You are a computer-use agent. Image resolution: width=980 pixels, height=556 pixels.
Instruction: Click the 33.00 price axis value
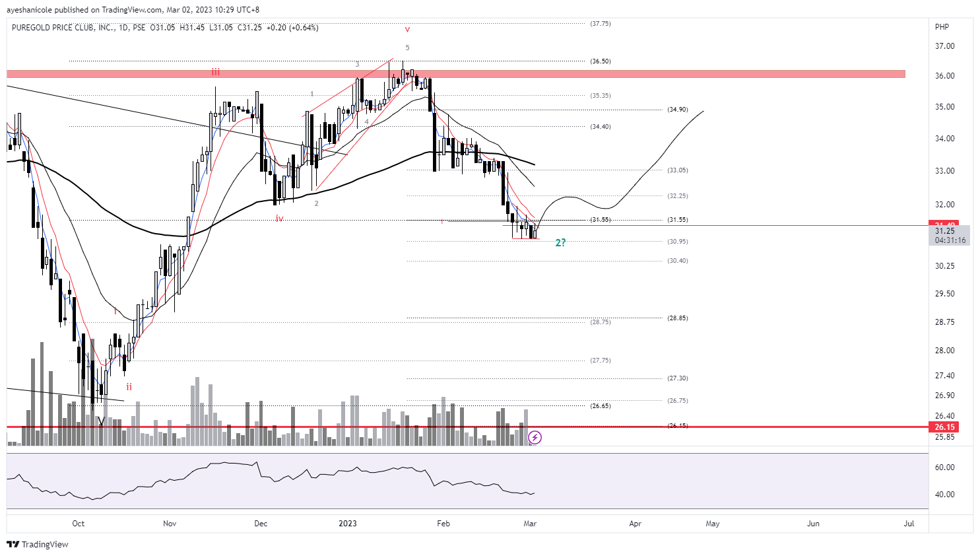945,171
